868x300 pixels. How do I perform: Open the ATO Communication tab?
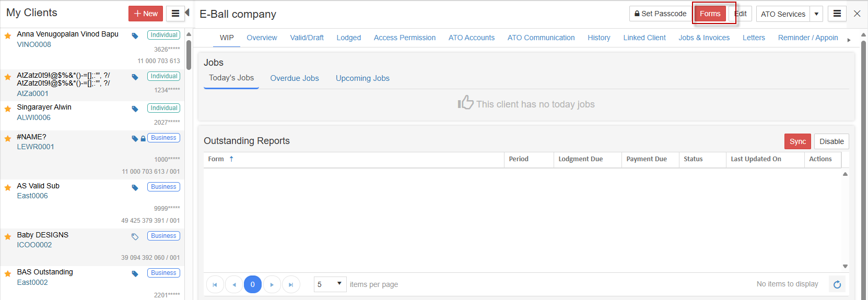541,38
